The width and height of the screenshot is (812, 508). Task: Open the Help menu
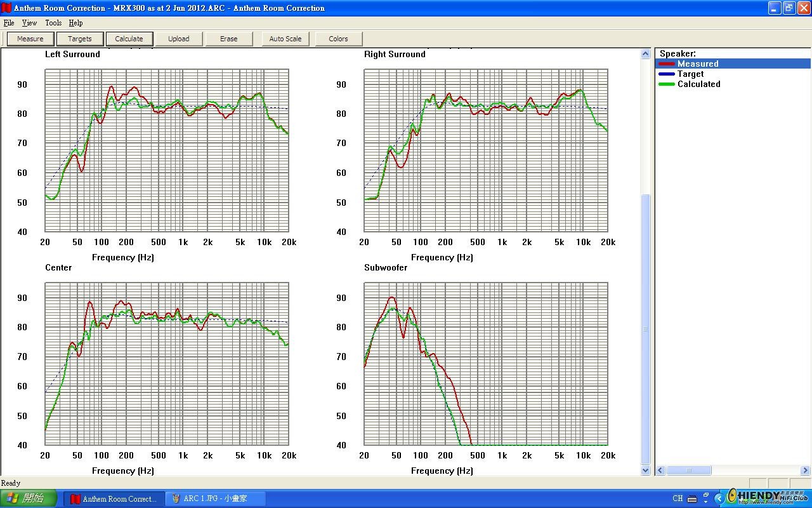click(x=75, y=23)
